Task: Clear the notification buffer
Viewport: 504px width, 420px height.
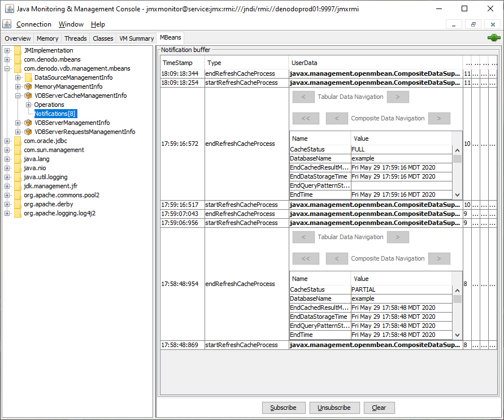Action: point(379,408)
